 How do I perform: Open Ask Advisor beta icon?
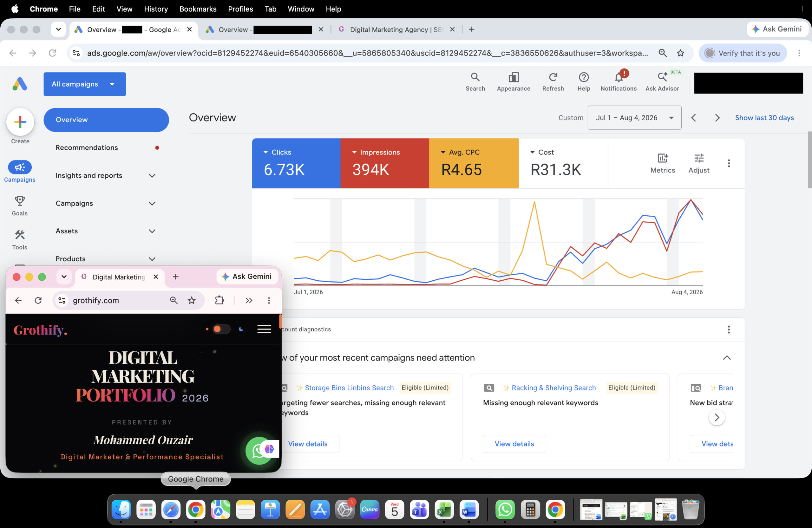coord(662,82)
